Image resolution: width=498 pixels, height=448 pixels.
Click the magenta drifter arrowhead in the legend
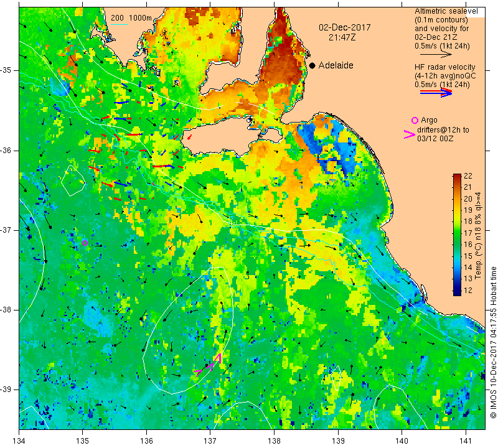coord(409,134)
